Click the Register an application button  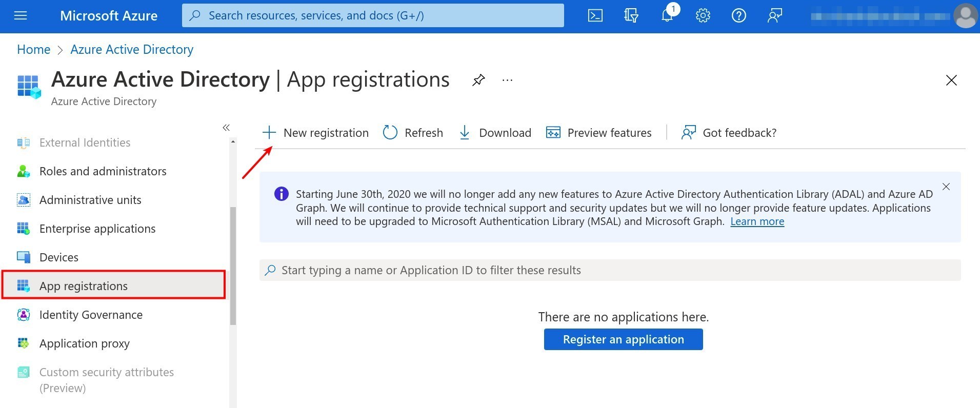[x=623, y=339]
